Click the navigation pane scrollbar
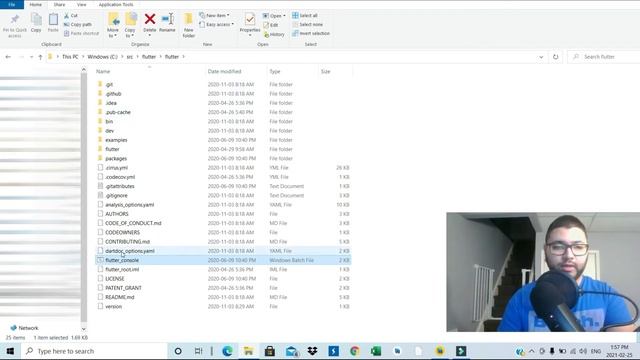The height and width of the screenshot is (360, 640). [x=84, y=196]
